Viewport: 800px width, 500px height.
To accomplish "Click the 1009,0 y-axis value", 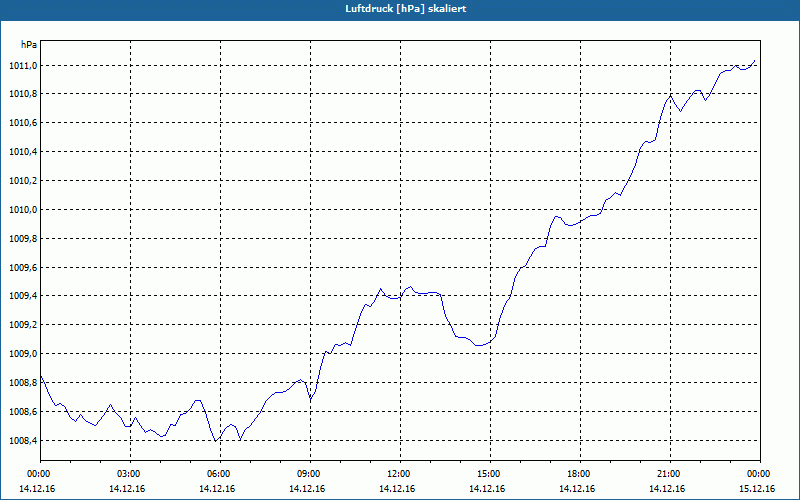I will pyautogui.click(x=22, y=354).
